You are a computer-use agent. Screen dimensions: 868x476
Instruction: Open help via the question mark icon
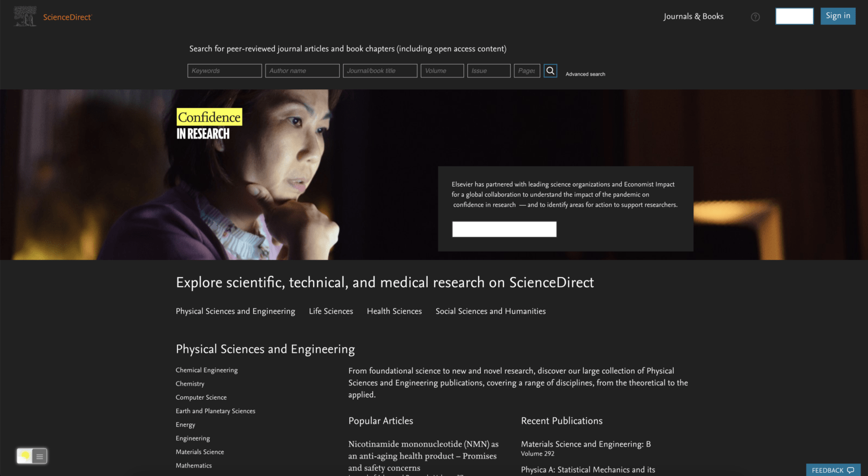pos(756,16)
